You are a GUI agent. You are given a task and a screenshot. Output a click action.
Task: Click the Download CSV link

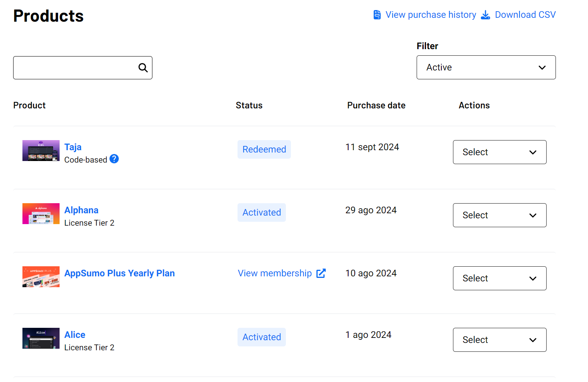tap(525, 15)
